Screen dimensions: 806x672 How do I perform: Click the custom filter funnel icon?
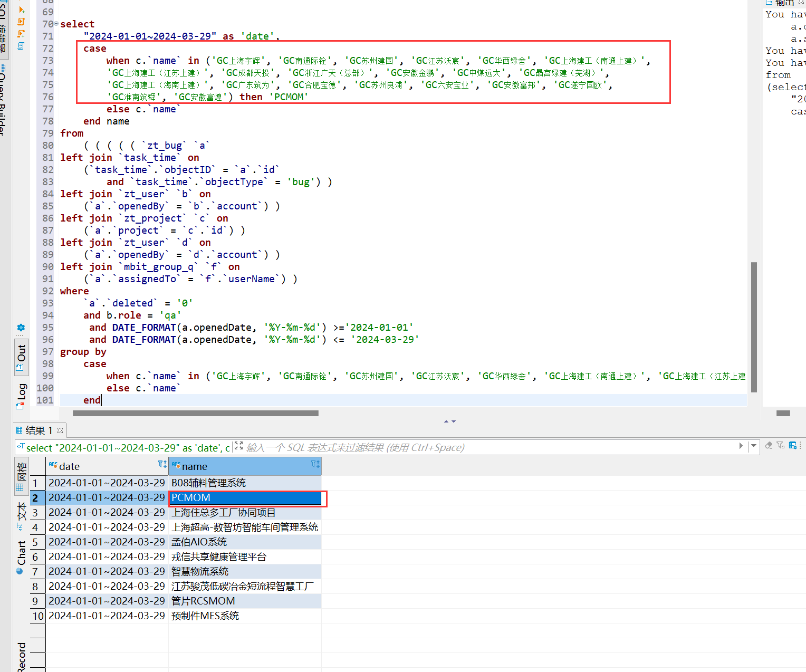781,445
